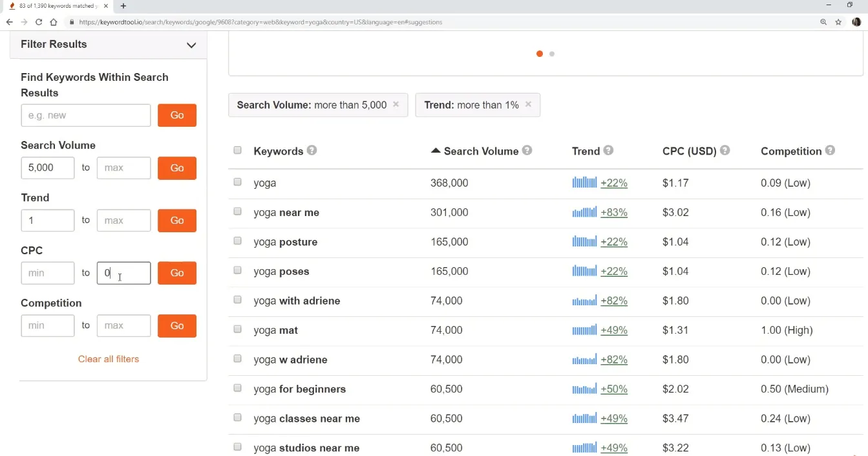This screenshot has height=456, width=868.
Task: Click the Competition column help icon
Action: (830, 151)
